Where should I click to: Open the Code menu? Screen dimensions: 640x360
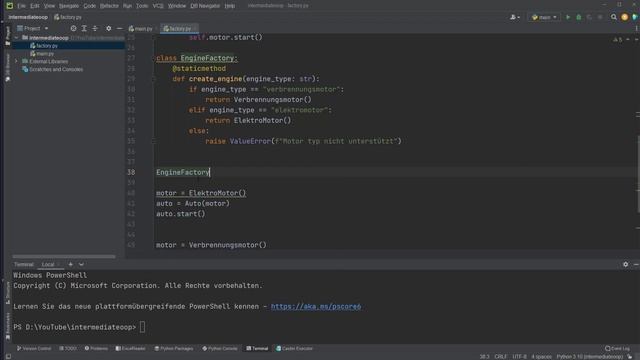pyautogui.click(x=89, y=6)
